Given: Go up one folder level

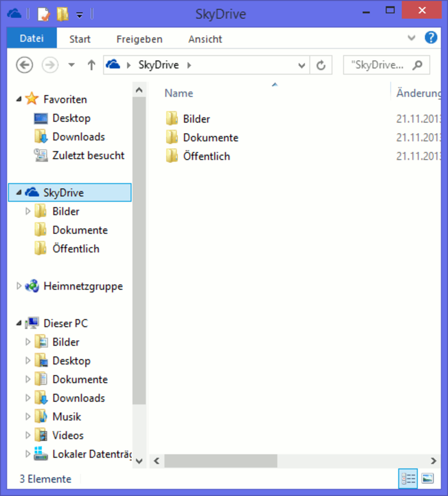Looking at the screenshot, I should pyautogui.click(x=91, y=65).
